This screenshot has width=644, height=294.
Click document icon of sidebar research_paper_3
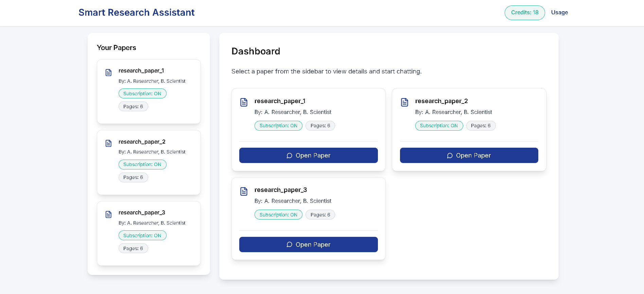[108, 214]
